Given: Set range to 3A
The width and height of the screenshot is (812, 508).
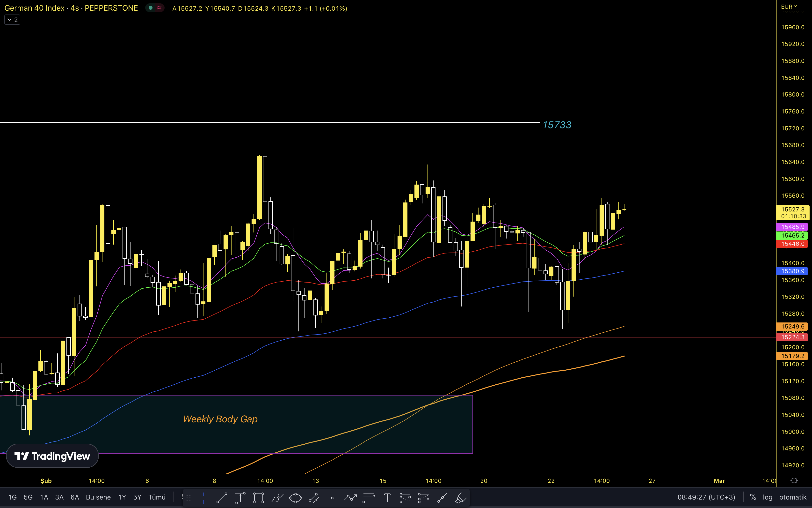Looking at the screenshot, I should point(59,497).
